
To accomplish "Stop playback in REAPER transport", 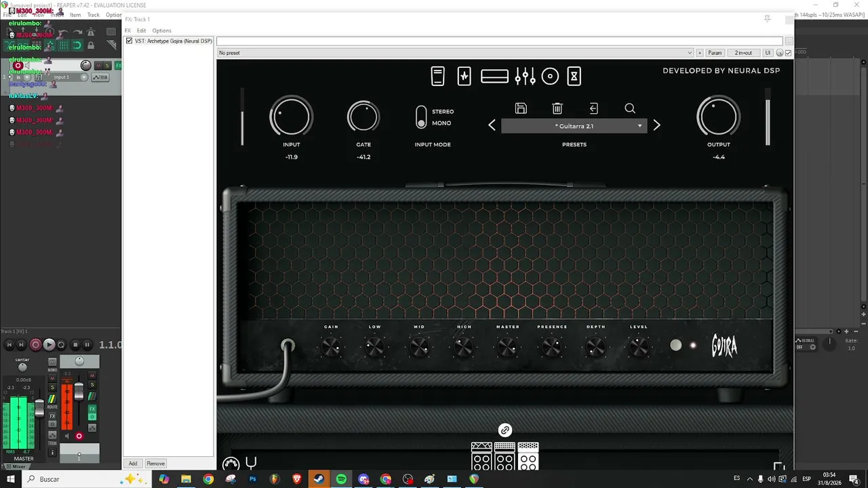I will point(75,345).
